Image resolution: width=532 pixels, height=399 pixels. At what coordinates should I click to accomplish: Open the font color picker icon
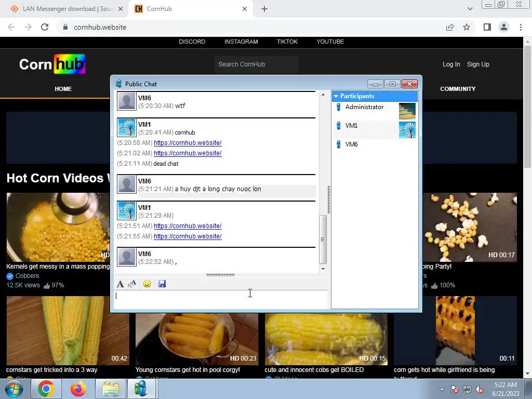click(x=132, y=284)
